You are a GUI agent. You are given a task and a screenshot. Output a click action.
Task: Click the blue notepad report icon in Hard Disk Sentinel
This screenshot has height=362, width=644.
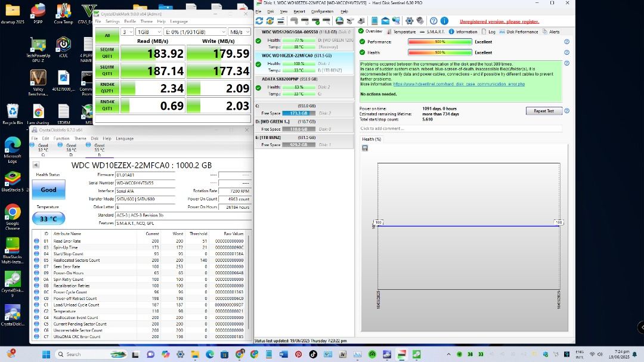click(374, 21)
